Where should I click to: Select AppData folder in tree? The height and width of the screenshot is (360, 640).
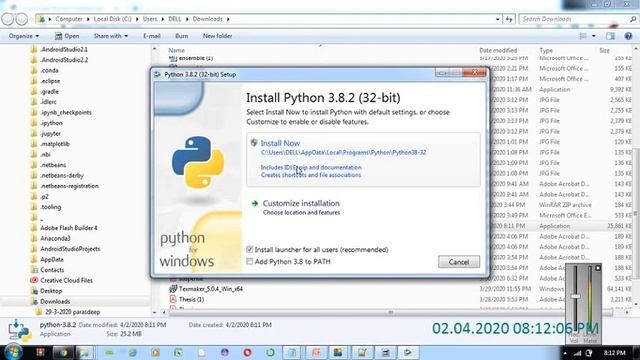(52, 259)
